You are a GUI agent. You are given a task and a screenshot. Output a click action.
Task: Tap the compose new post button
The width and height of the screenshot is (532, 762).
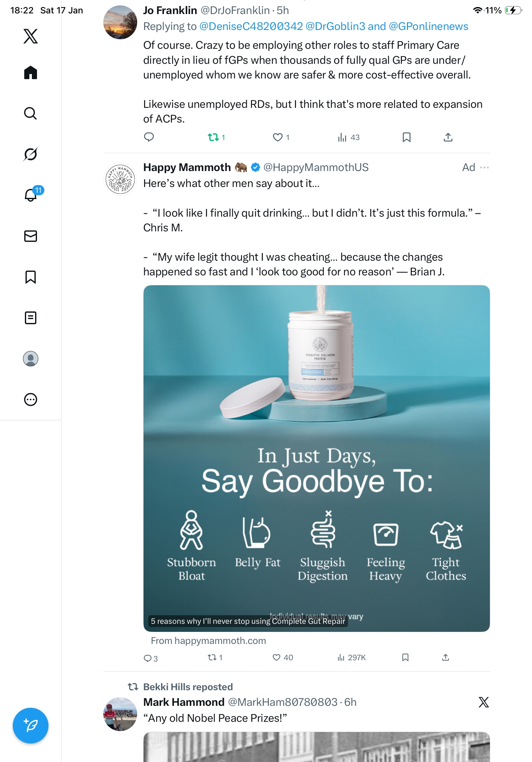tap(31, 726)
